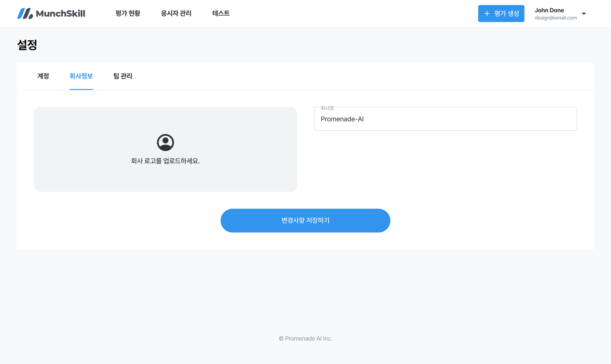Click the 회사 로고를 업로드하세요 text

tap(165, 161)
